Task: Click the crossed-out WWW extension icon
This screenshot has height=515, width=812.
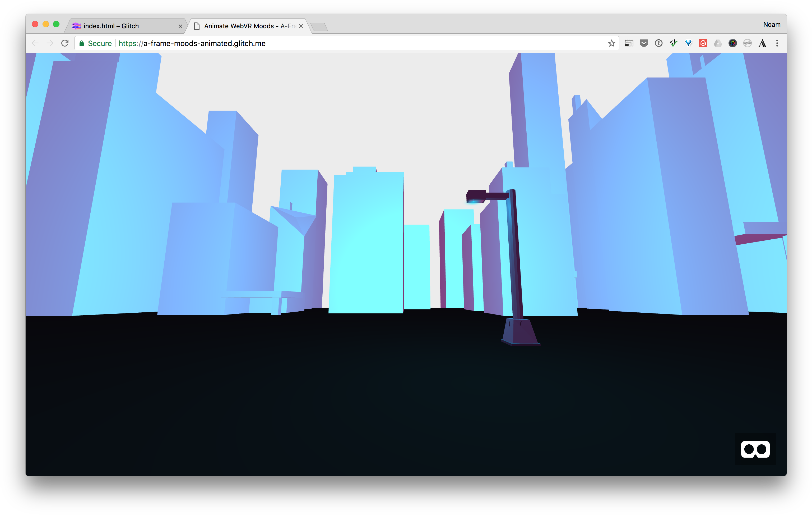Action: (x=748, y=43)
